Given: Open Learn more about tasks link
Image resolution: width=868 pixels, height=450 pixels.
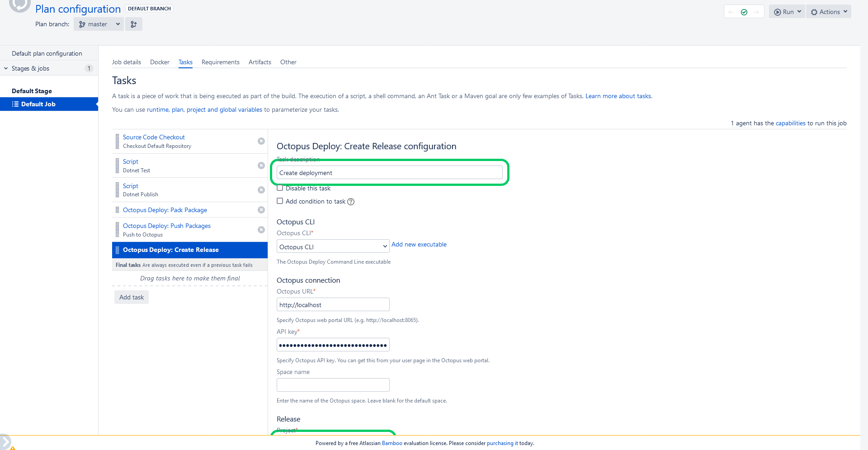Looking at the screenshot, I should tap(618, 96).
